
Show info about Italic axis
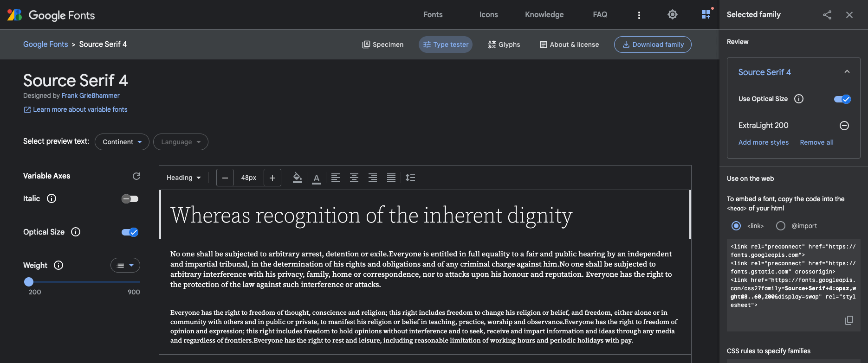tap(52, 198)
